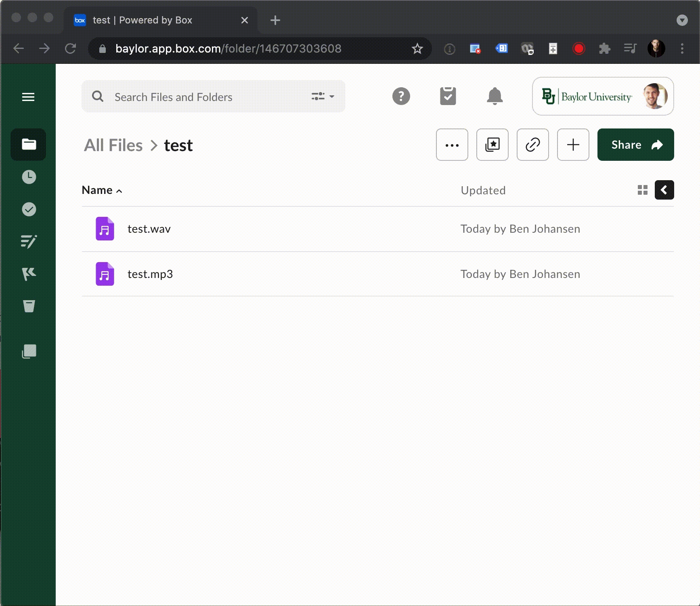Open Recents clock icon in sidebar

click(29, 177)
